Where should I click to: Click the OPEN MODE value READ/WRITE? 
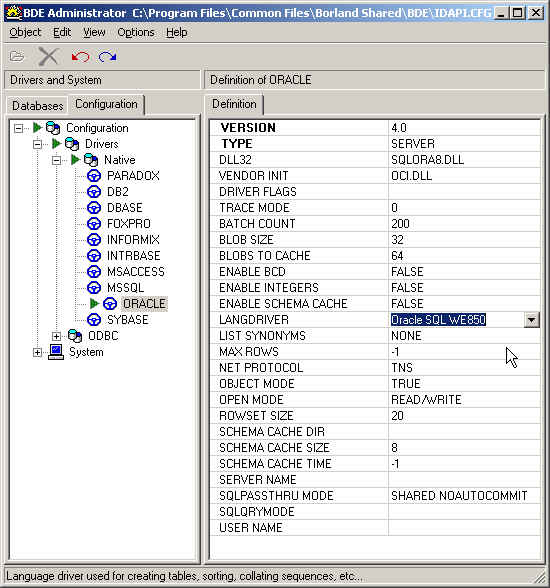426,400
